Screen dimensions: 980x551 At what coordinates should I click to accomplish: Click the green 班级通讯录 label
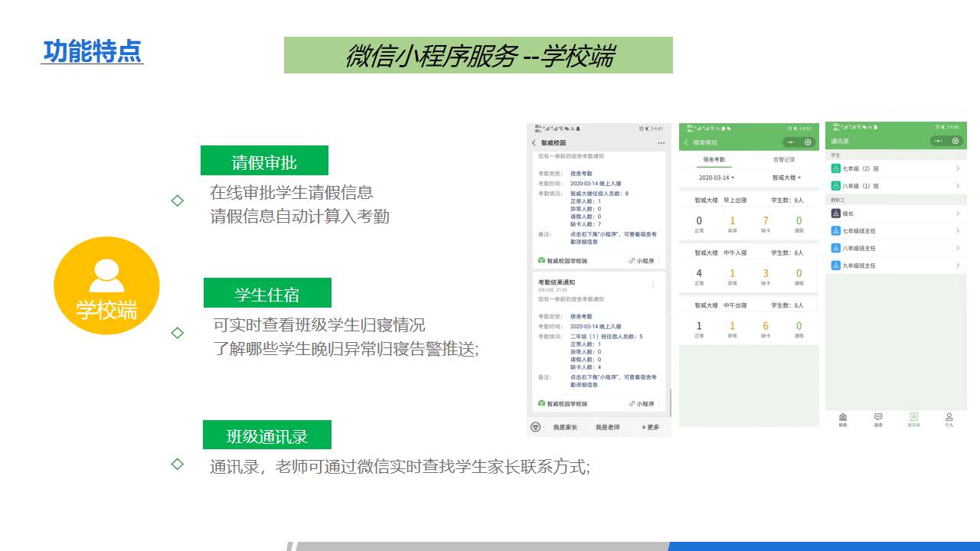[267, 435]
